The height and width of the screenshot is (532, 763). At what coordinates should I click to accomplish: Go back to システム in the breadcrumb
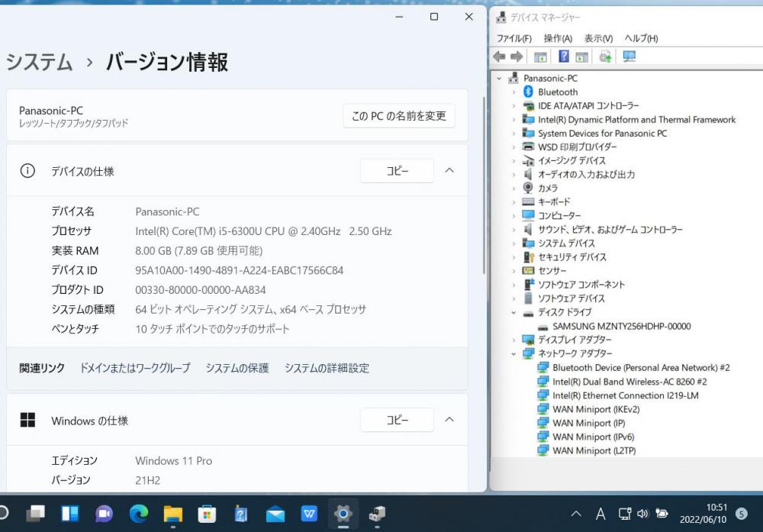39,63
